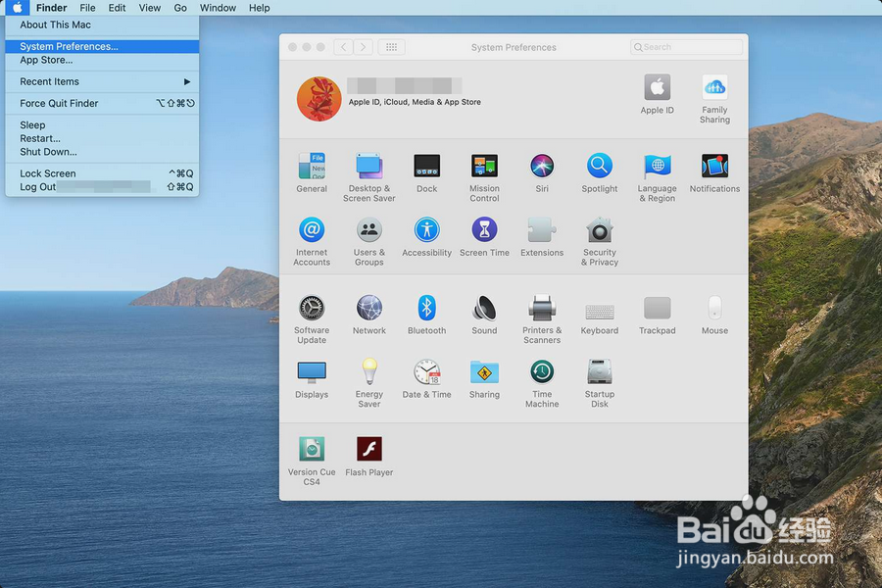The height and width of the screenshot is (588, 882).
Task: Go forward with the toolbar forward arrow
Action: [363, 47]
